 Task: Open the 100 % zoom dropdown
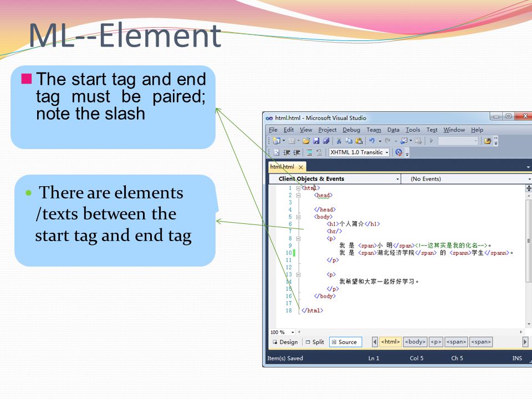click(x=293, y=332)
